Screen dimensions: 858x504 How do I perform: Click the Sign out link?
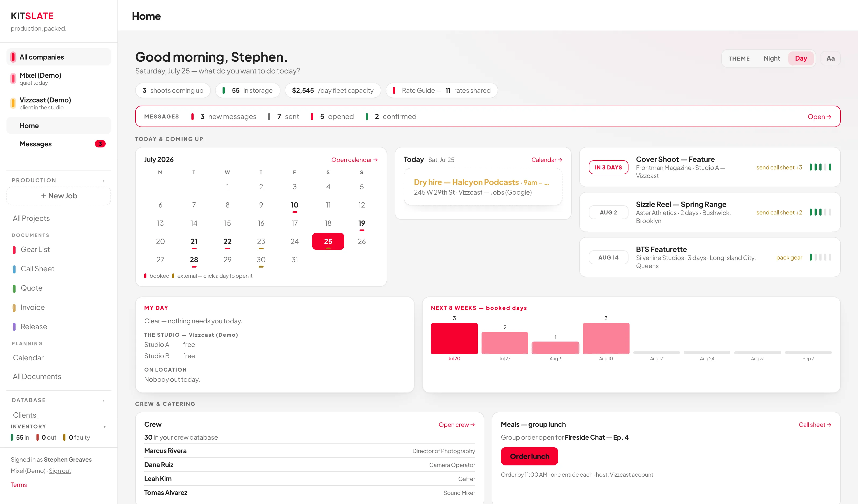[x=60, y=471]
